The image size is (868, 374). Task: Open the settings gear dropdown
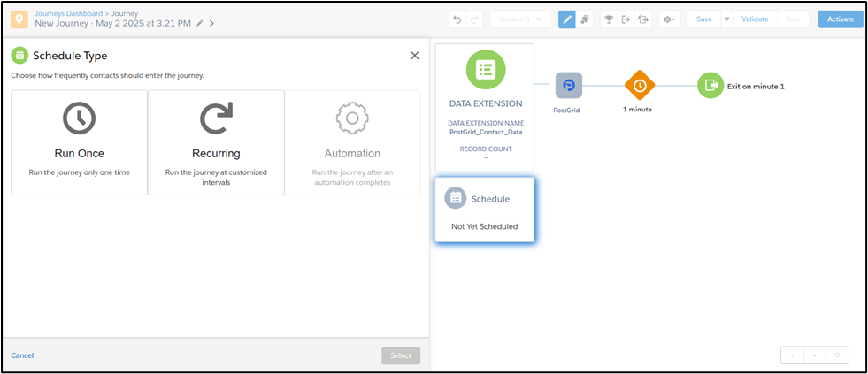tap(669, 19)
